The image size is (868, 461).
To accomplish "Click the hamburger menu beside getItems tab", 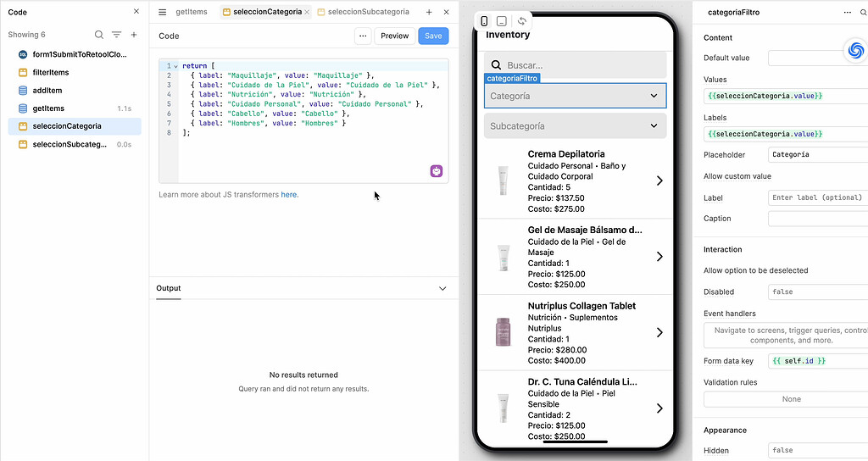I will click(x=163, y=12).
